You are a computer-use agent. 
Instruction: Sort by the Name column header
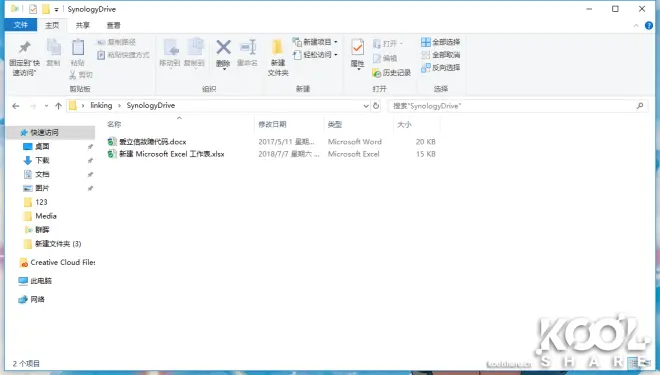pyautogui.click(x=179, y=124)
